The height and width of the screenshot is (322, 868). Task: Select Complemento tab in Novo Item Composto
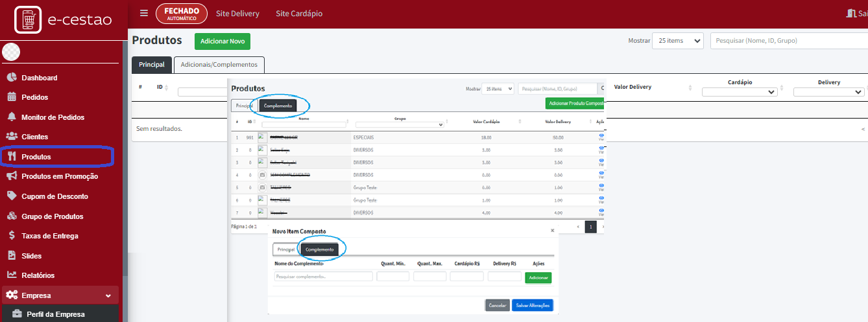pos(319,249)
